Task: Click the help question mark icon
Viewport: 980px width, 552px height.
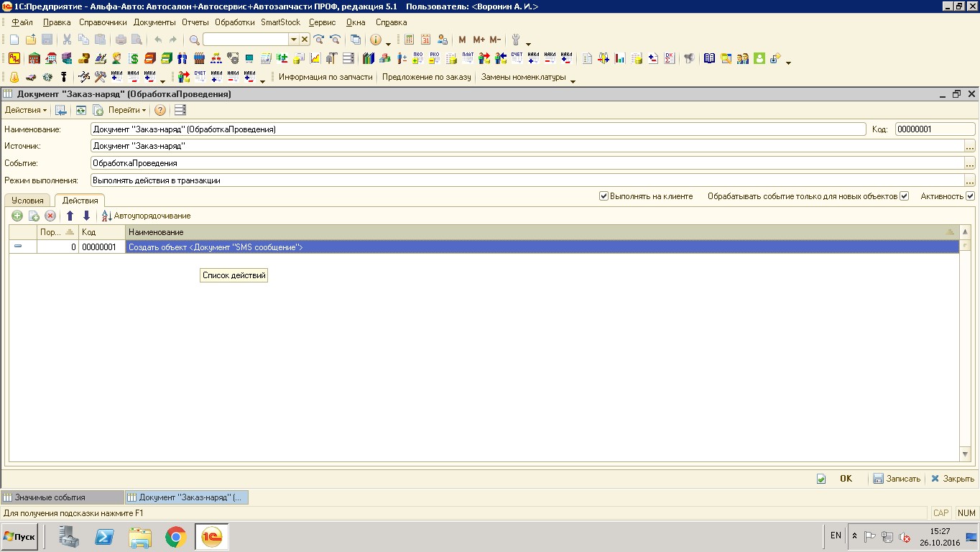Action: (160, 110)
